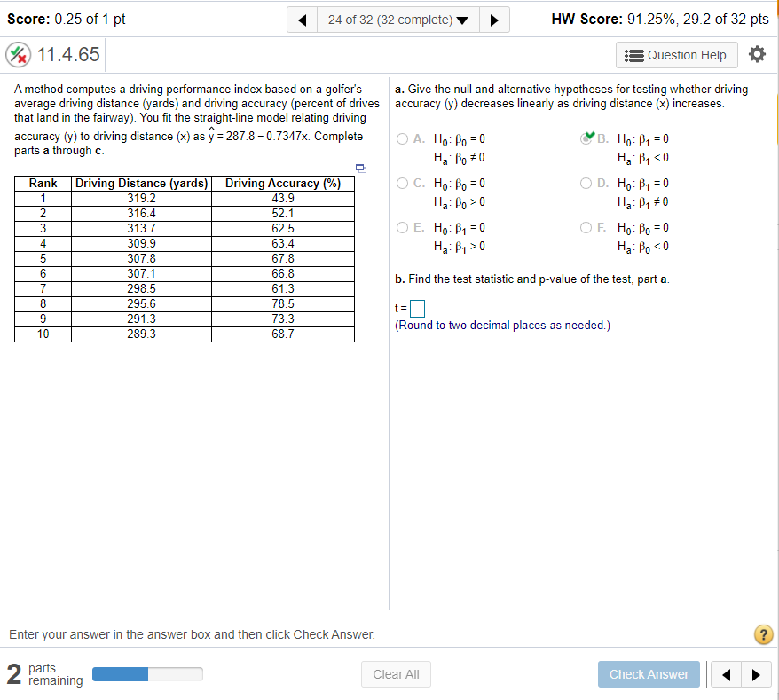Click the 313.7 distance cell

point(142,229)
